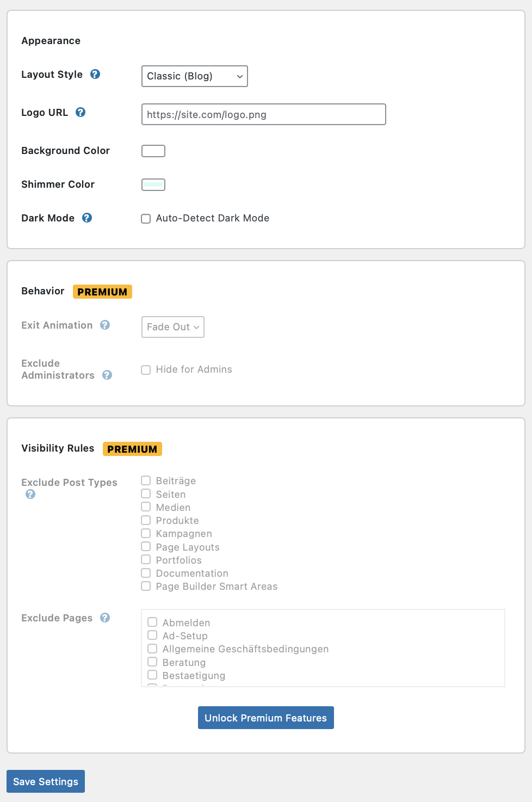Viewport: 532px width, 802px height.
Task: Click the Exit Animation help icon
Action: [105, 325]
